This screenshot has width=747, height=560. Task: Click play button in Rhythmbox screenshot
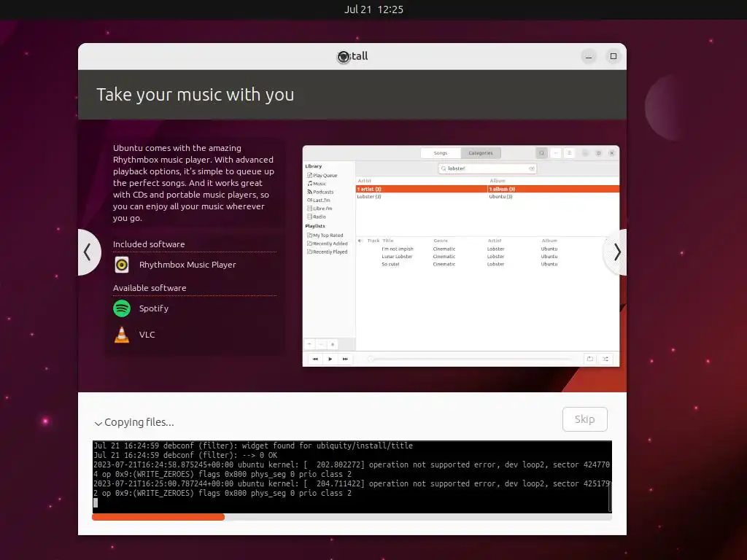pos(330,359)
